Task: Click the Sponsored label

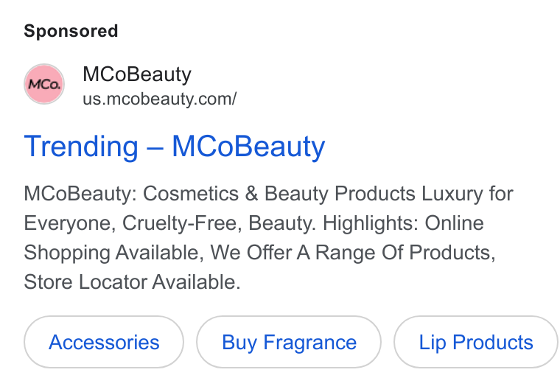Action: pos(71,31)
